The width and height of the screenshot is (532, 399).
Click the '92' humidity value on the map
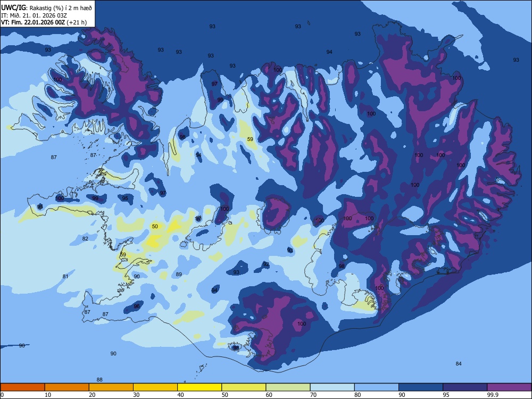266,264
